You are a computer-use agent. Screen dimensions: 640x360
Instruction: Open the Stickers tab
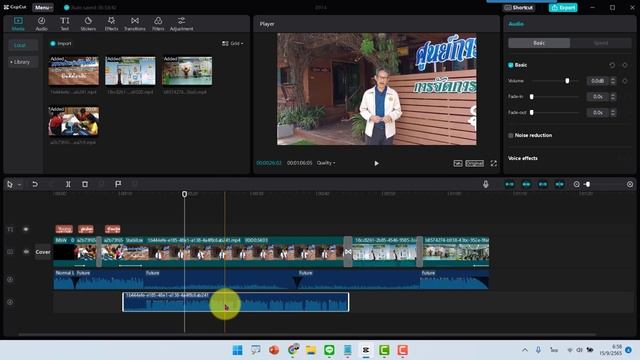click(x=88, y=24)
